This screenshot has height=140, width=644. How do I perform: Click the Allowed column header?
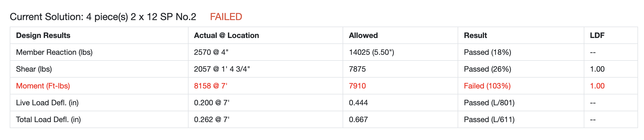point(363,35)
